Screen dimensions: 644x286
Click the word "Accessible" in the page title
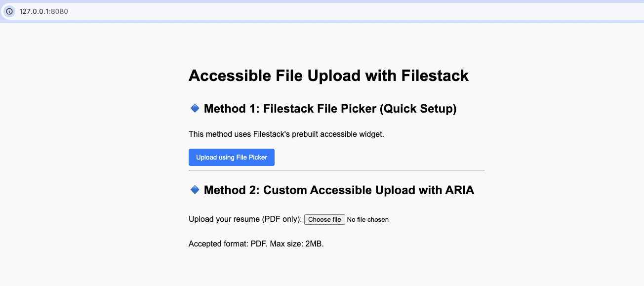coord(229,76)
